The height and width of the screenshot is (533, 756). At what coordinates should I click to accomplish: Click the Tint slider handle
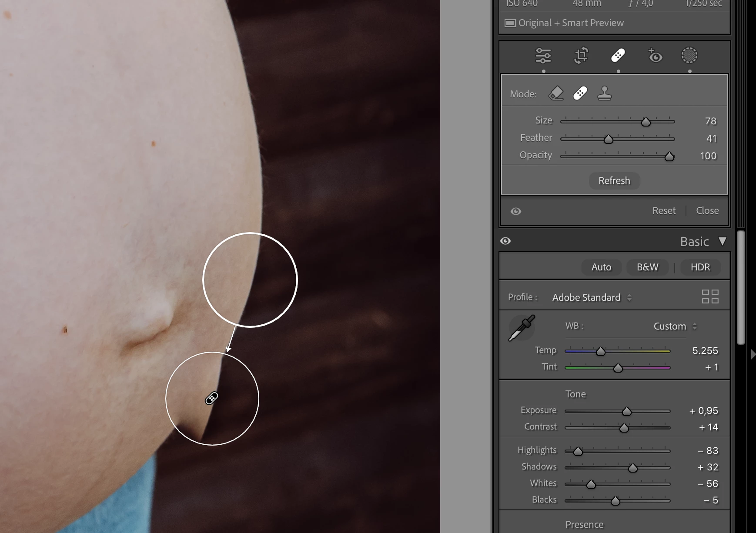(x=618, y=369)
